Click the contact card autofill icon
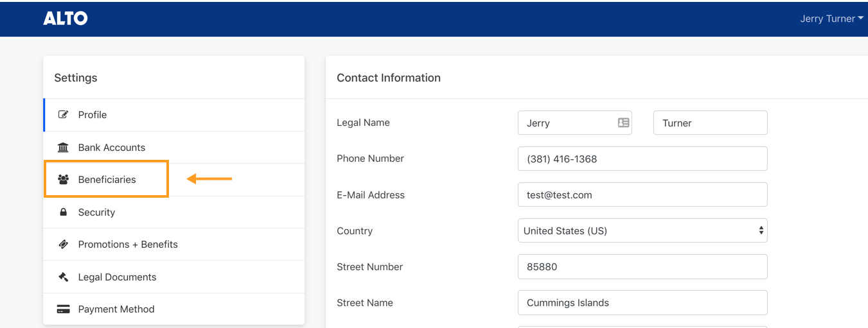The height and width of the screenshot is (328, 868). [x=623, y=123]
